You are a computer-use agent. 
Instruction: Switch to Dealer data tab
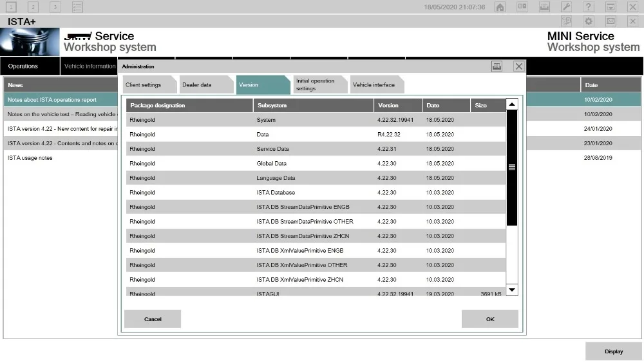[206, 84]
